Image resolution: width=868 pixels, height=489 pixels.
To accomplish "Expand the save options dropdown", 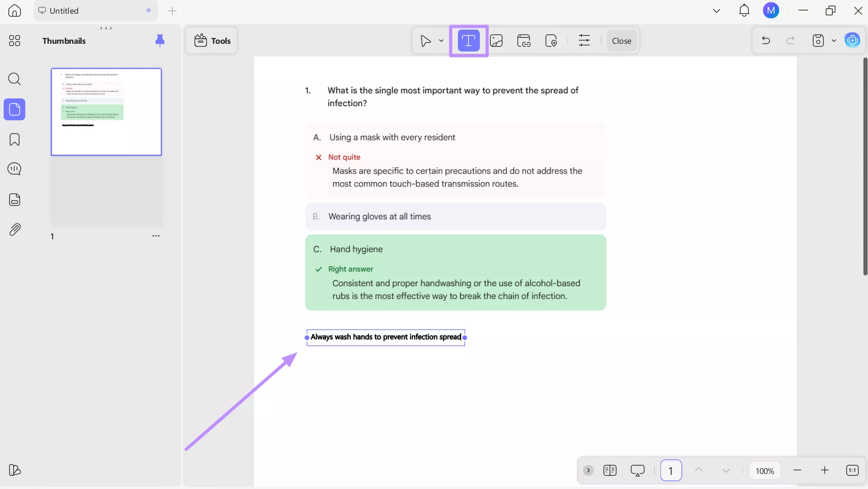I will coord(835,41).
